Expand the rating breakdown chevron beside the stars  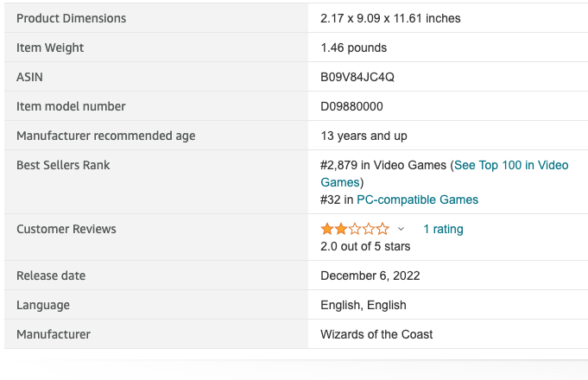pos(401,229)
